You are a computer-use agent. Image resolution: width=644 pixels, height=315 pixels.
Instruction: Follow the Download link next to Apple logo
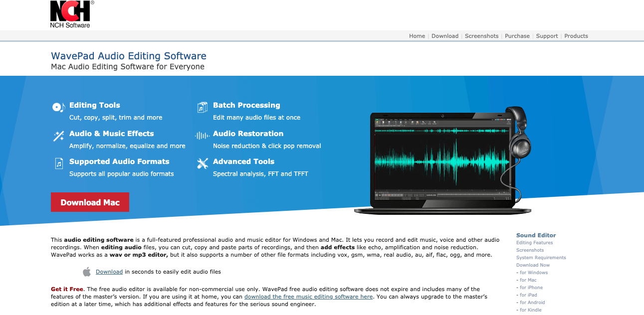tap(109, 272)
